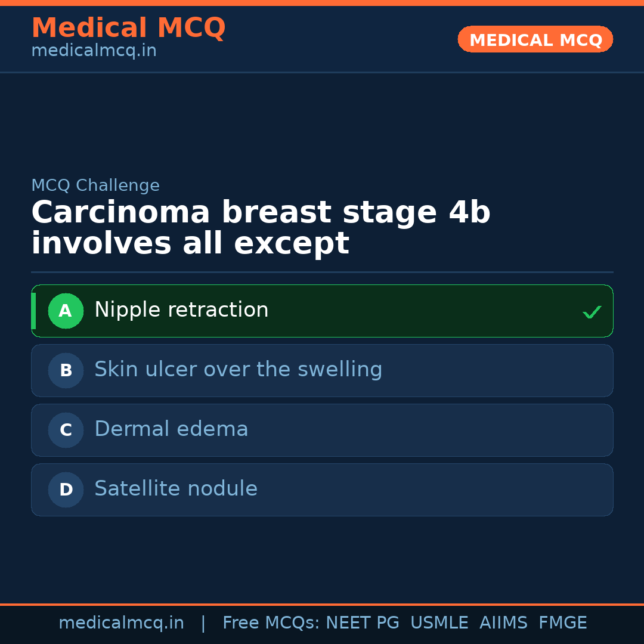Open medicalmcq.in link below the header title
Screen dimensions: 644x644
click(94, 51)
